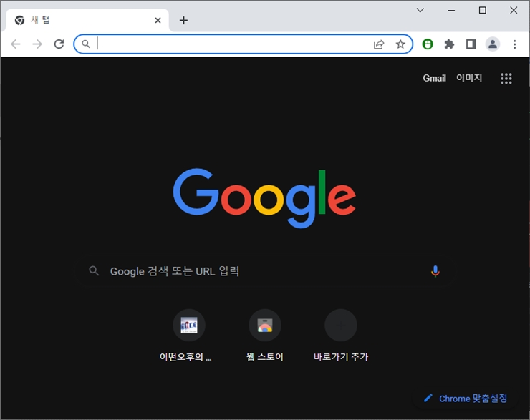530x420 pixels.
Task: Toggle the side panel icon
Action: click(x=471, y=44)
